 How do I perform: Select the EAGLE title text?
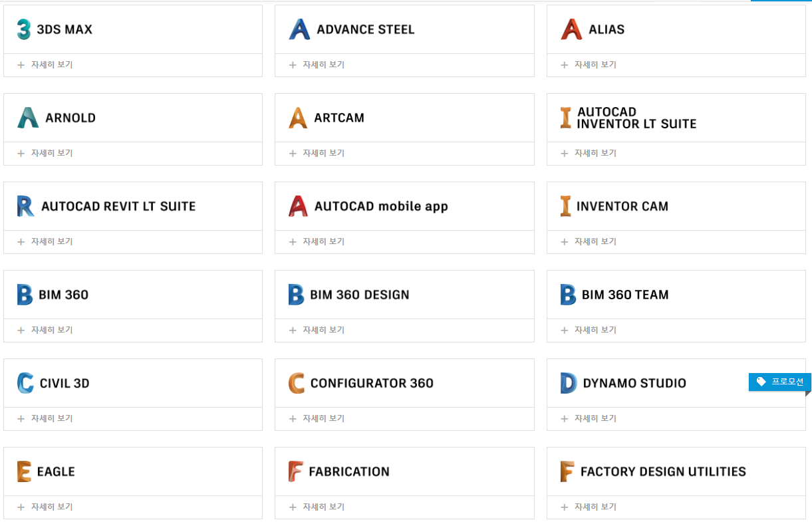tap(56, 471)
